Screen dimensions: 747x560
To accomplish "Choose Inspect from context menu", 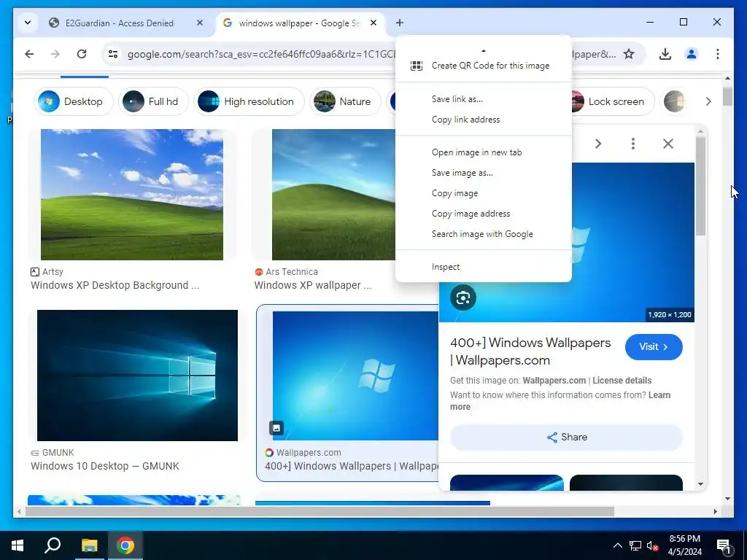I will 484,267.
